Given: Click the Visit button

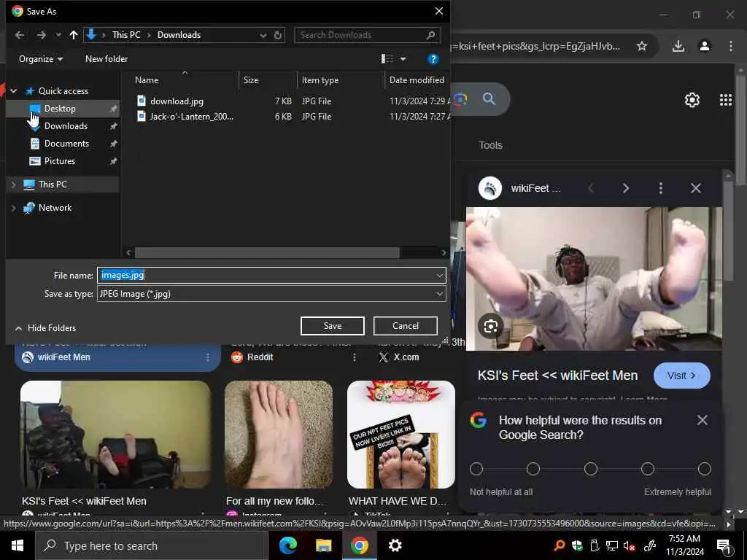Looking at the screenshot, I should pyautogui.click(x=682, y=376).
